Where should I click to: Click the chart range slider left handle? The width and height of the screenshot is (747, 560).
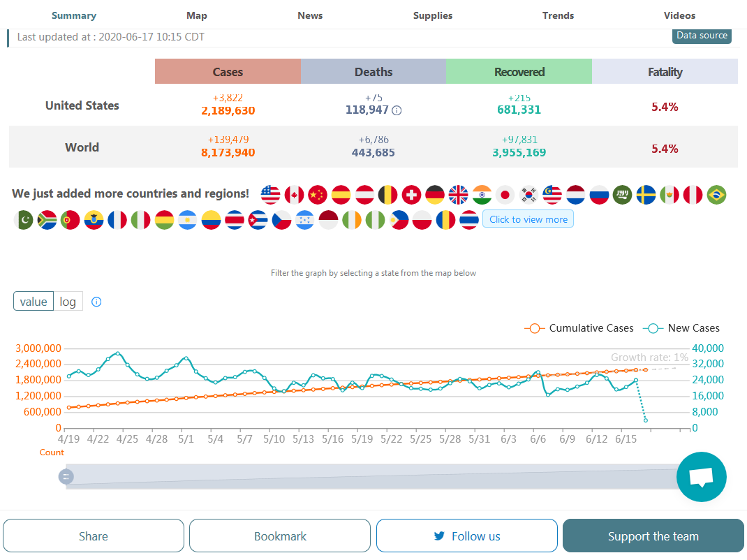coord(66,476)
